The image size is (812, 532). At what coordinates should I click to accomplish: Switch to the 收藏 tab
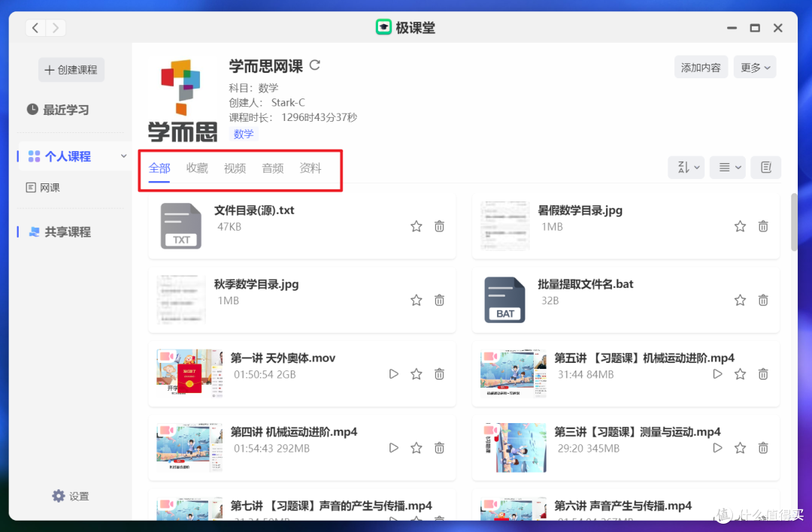click(197, 168)
